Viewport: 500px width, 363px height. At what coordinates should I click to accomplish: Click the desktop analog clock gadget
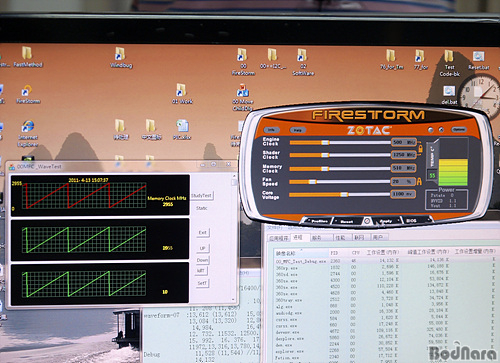480,93
